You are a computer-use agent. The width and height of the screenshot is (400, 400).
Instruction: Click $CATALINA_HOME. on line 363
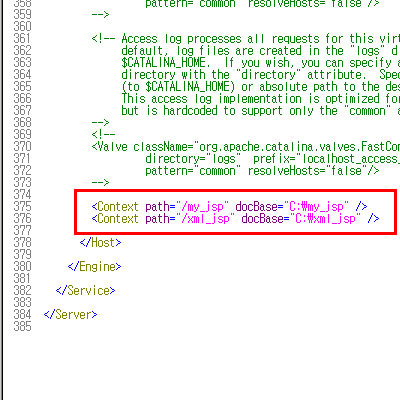click(x=166, y=63)
